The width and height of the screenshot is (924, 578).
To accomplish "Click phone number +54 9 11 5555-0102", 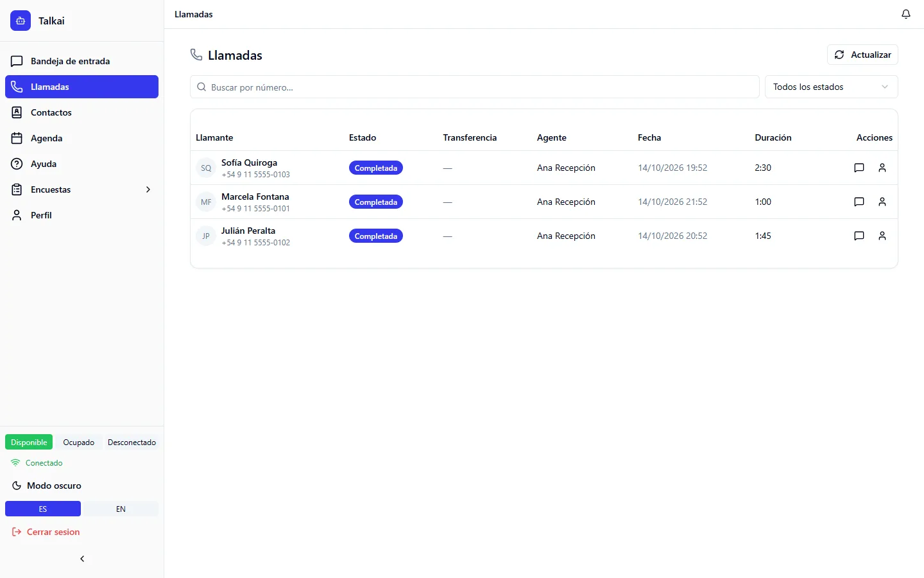I will tap(256, 243).
